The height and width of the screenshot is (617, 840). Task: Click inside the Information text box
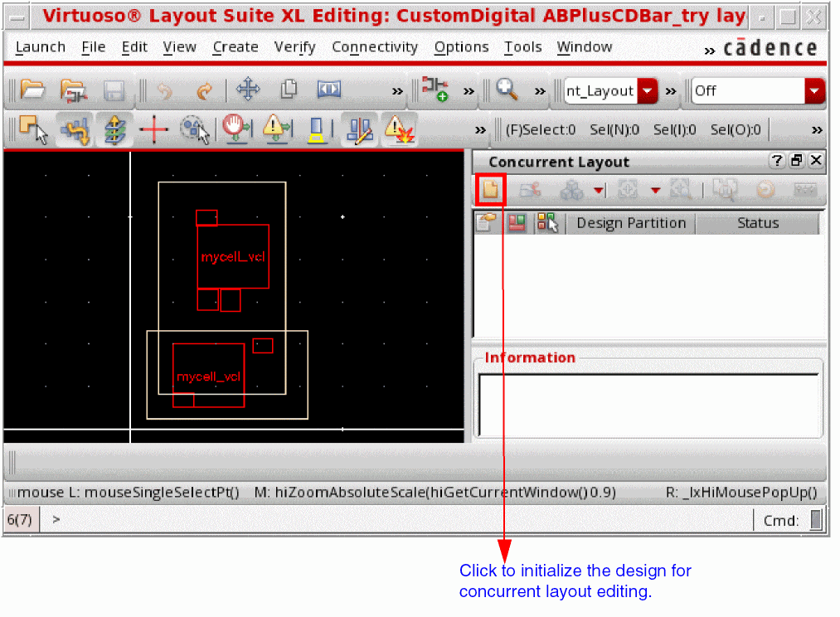(649, 405)
